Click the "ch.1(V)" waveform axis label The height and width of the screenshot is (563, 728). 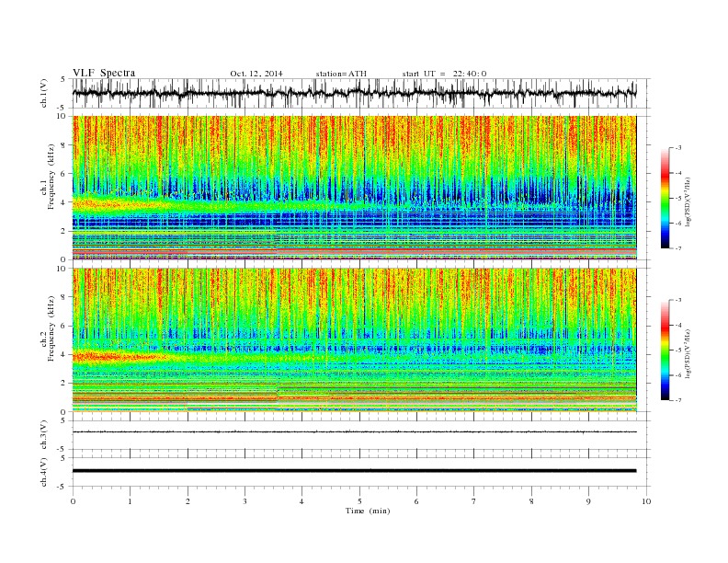point(43,93)
